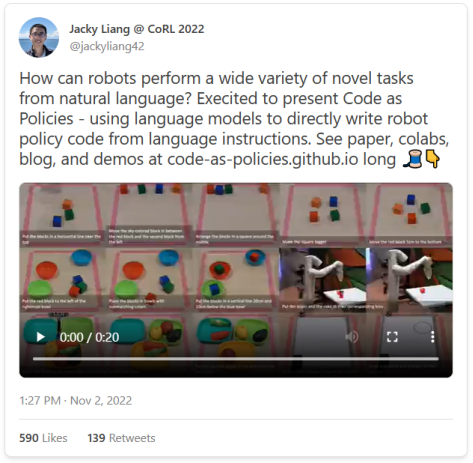
Task: Enter fullscreen mode for the video
Action: point(392,337)
